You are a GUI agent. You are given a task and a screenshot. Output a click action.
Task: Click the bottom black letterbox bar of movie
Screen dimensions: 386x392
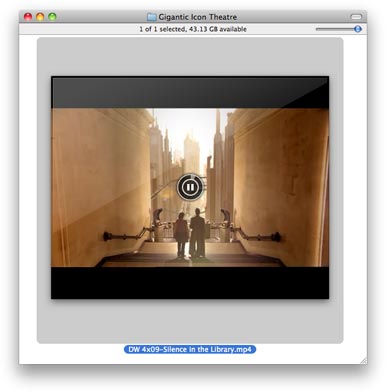pyautogui.click(x=190, y=283)
